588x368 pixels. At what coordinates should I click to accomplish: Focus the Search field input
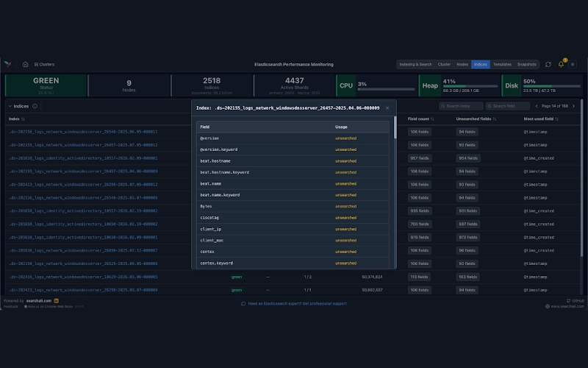pos(507,106)
